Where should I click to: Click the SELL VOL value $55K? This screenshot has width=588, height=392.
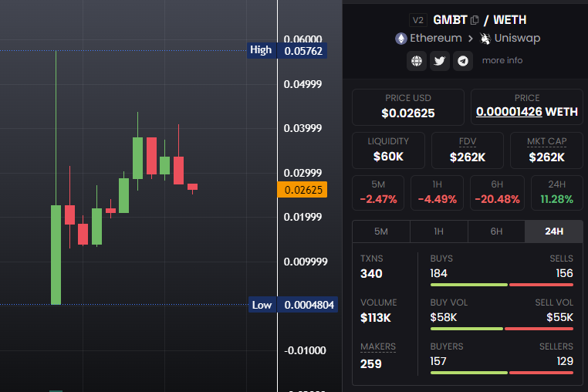coord(560,318)
